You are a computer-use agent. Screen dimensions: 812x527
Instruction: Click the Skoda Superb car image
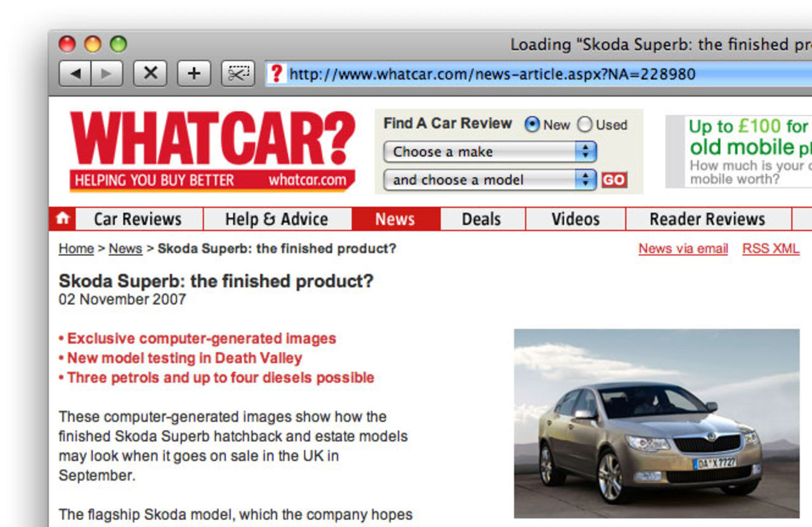(x=656, y=422)
